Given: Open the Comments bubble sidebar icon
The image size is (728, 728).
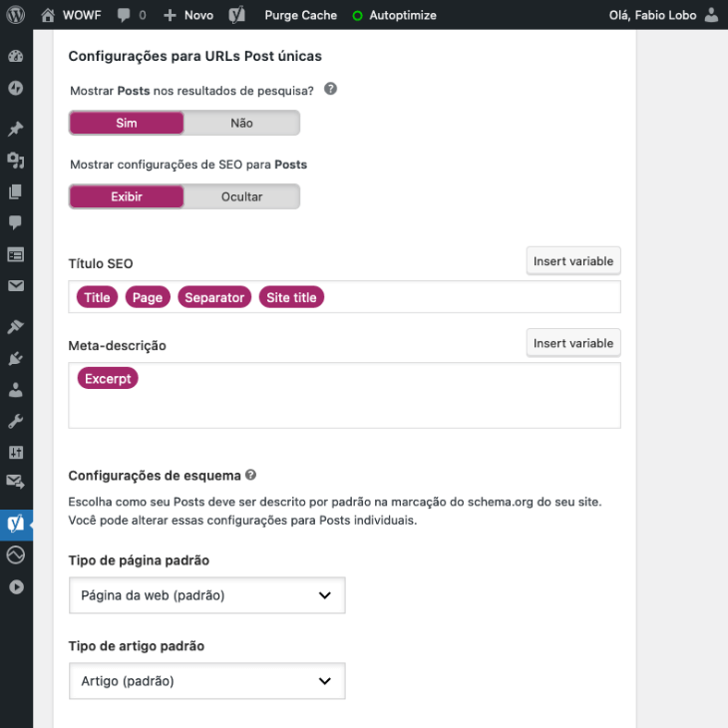Looking at the screenshot, I should point(16,222).
